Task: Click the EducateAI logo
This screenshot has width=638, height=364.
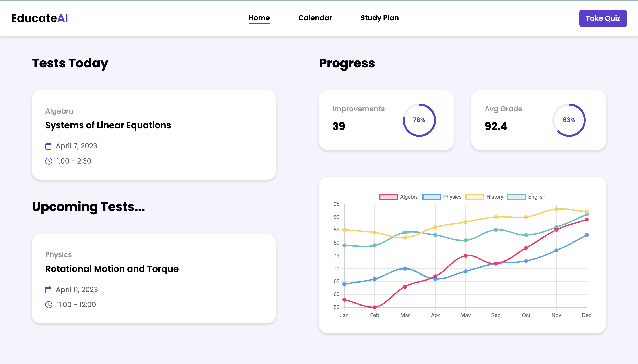Action: coord(40,18)
